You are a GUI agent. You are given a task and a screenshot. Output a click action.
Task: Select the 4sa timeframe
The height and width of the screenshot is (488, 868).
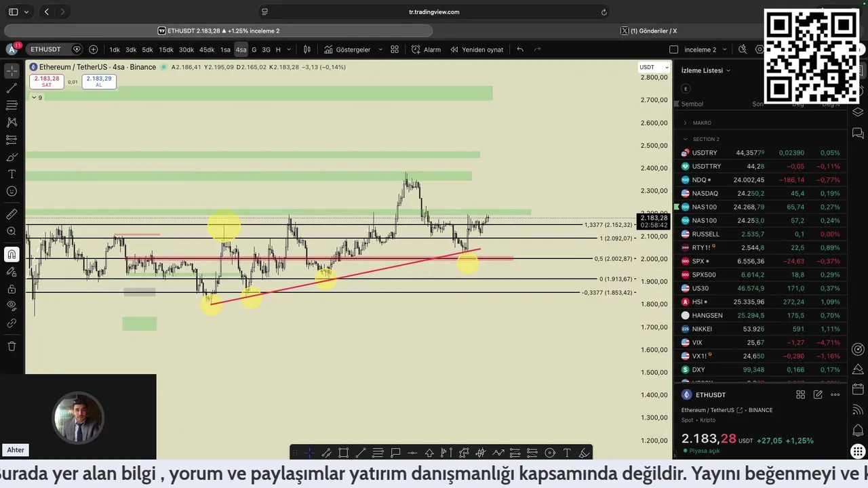point(241,49)
